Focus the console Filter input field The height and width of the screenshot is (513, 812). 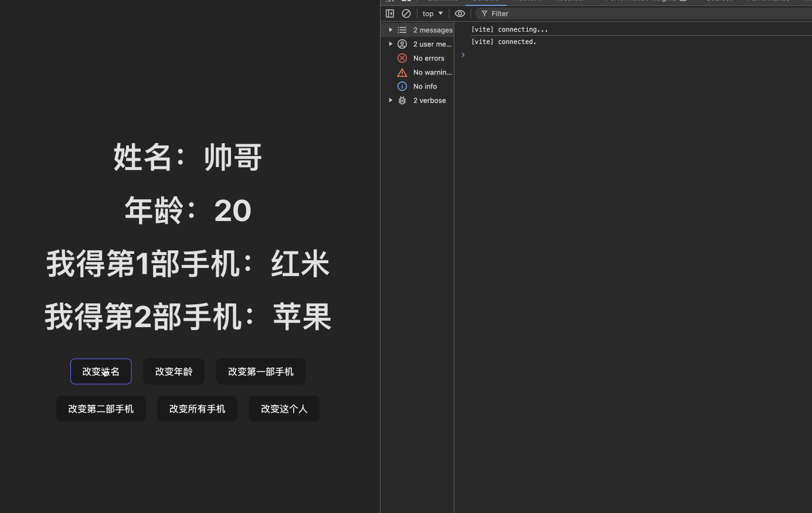pos(645,13)
